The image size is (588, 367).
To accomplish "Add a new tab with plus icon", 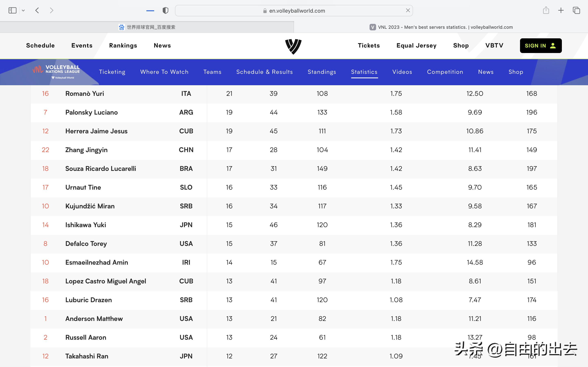I will [561, 10].
